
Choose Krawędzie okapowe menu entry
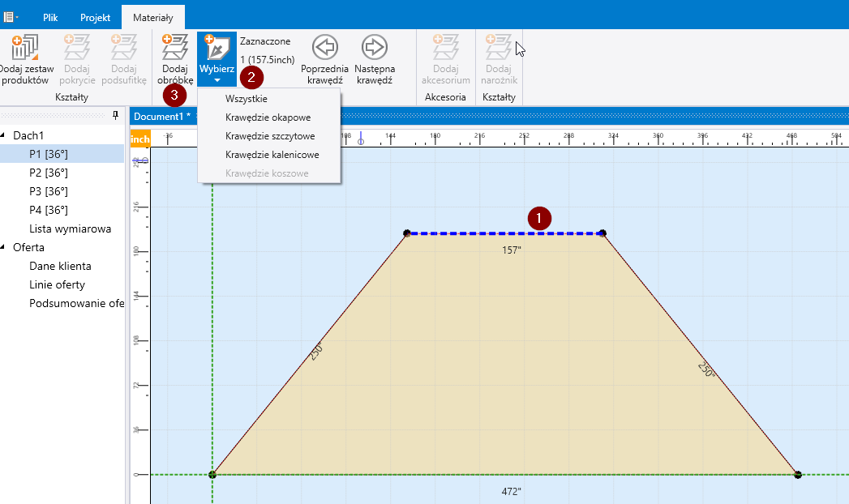click(268, 117)
